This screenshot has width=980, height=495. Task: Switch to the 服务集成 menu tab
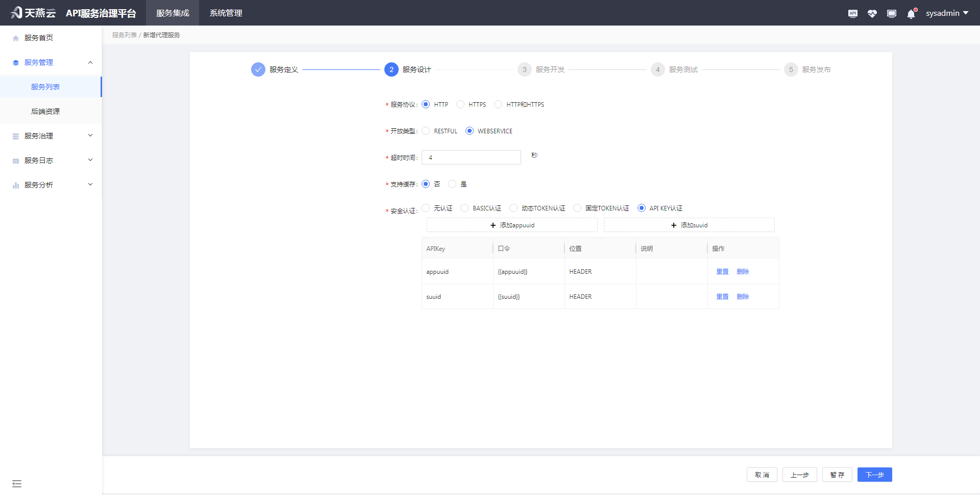(172, 13)
